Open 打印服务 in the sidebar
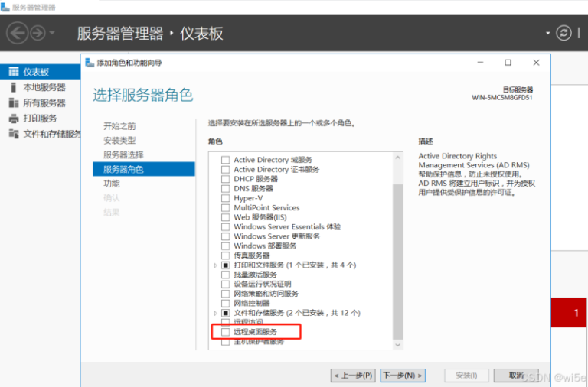The height and width of the screenshot is (387, 588). click(x=40, y=119)
